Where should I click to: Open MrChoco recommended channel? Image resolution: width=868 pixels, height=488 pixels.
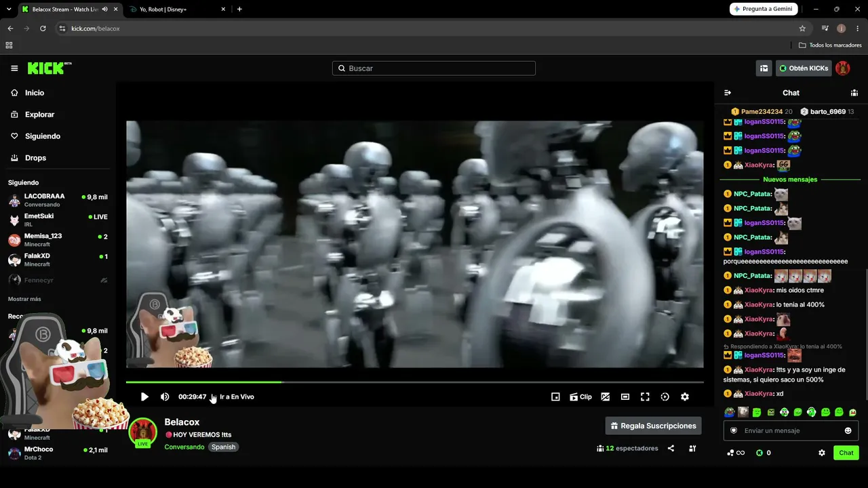click(x=58, y=453)
